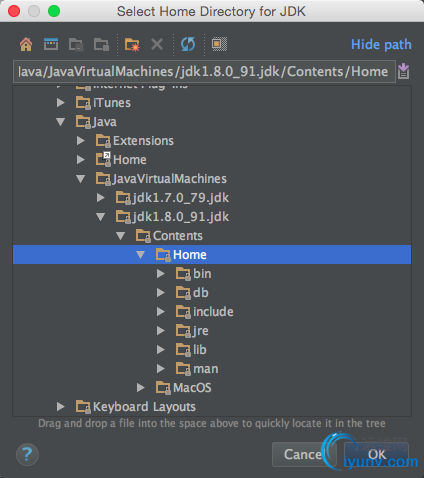Expand the Extensions folder
Viewport: 424px width, 478px height.
(81, 141)
